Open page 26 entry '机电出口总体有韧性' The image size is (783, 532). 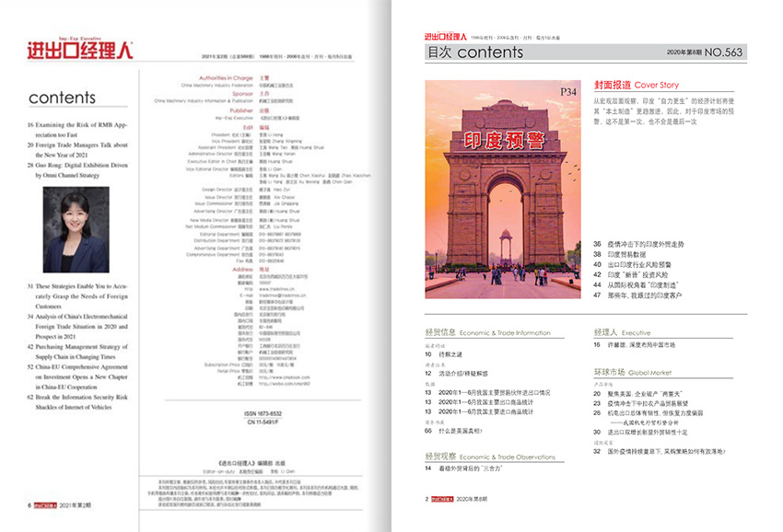(x=649, y=413)
